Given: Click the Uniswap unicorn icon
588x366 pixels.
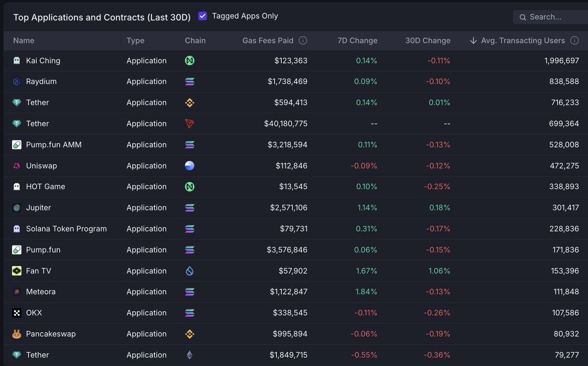Looking at the screenshot, I should tap(17, 166).
